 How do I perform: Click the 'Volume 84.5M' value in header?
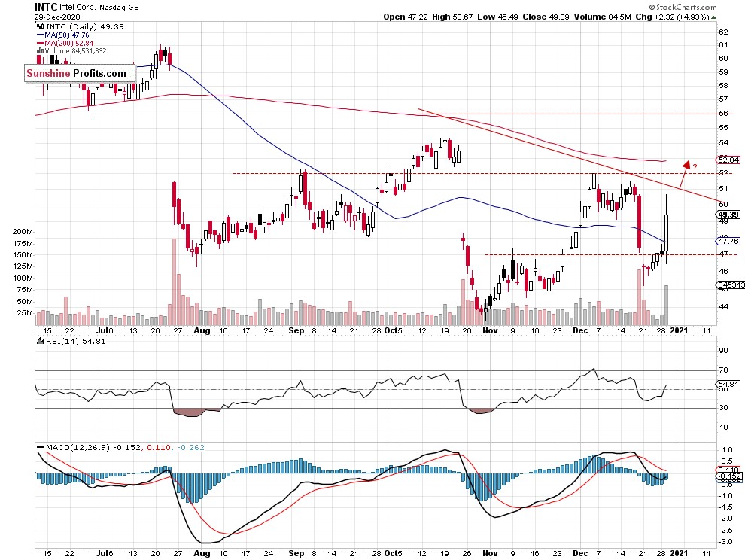point(603,17)
